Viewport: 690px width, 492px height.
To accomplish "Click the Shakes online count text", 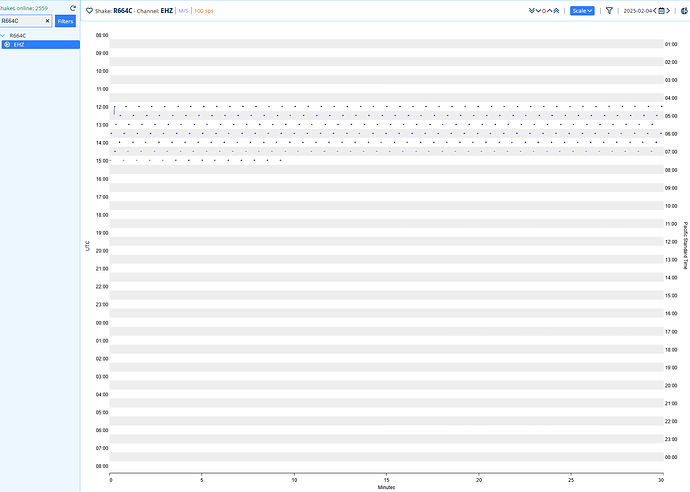I will [x=24, y=8].
